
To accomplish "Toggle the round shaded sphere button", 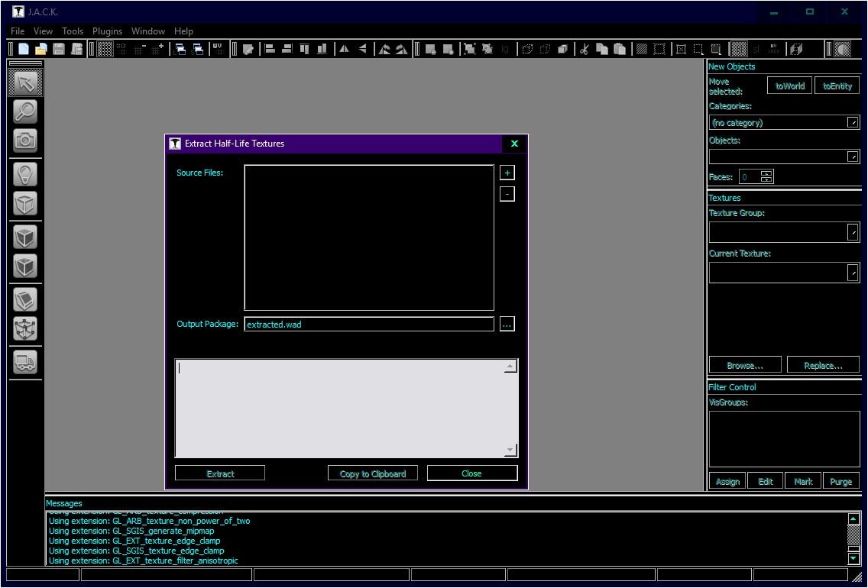I will (x=841, y=49).
